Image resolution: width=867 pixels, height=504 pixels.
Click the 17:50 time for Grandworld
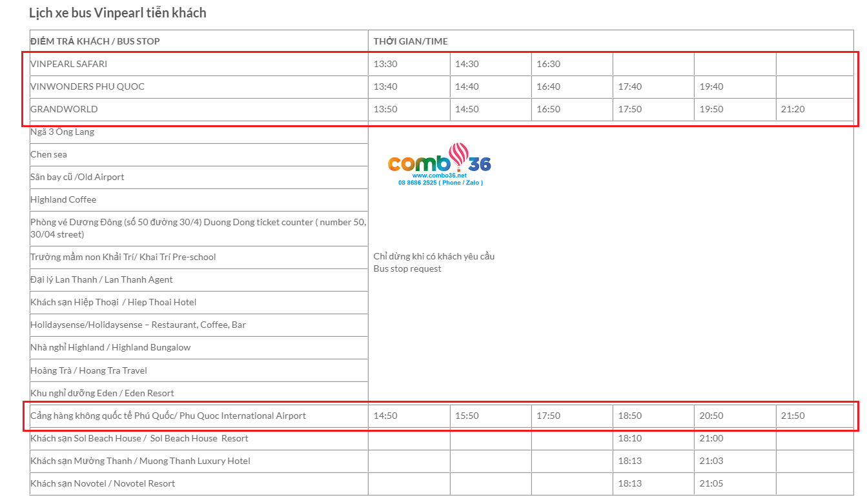(630, 109)
